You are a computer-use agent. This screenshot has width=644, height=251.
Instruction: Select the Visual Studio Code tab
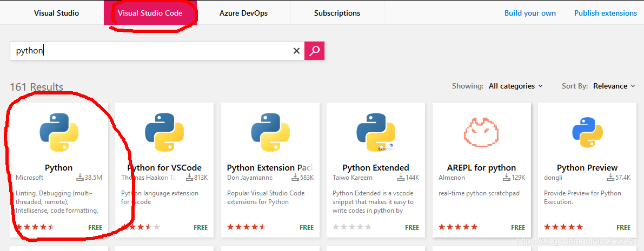coord(150,13)
